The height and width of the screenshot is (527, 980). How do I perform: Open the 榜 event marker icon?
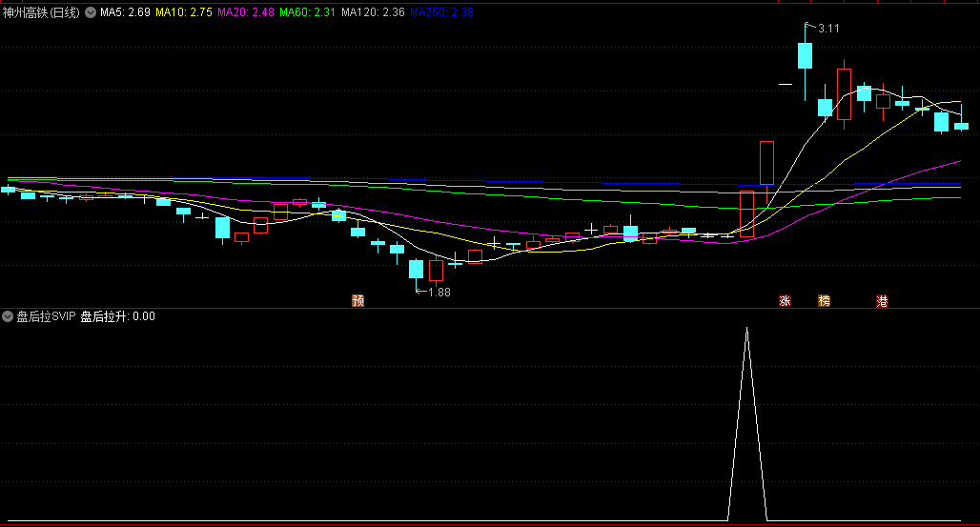pos(825,301)
